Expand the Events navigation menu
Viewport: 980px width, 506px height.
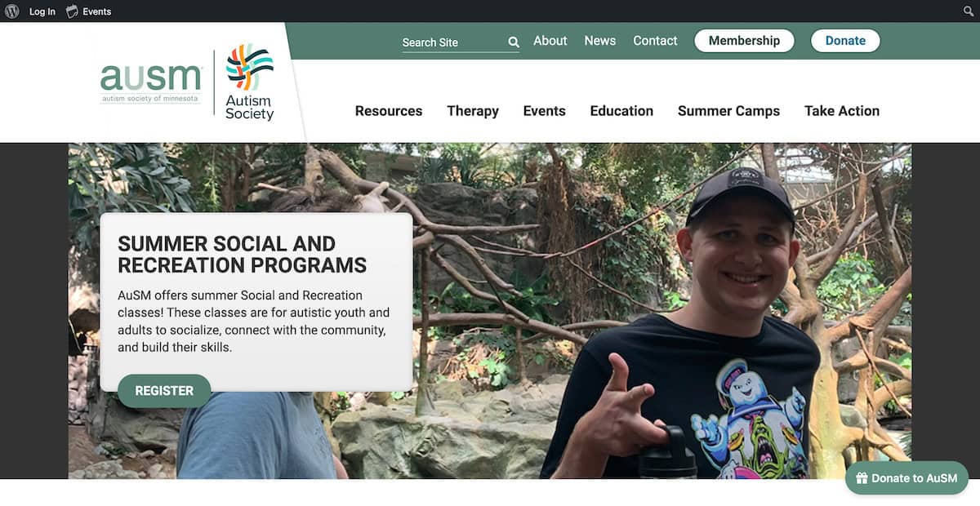545,111
